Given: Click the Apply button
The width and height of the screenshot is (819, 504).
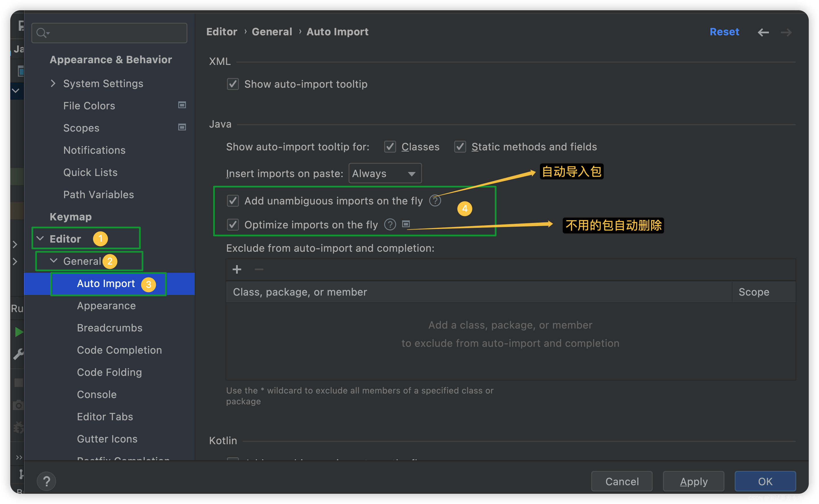Looking at the screenshot, I should [x=693, y=481].
